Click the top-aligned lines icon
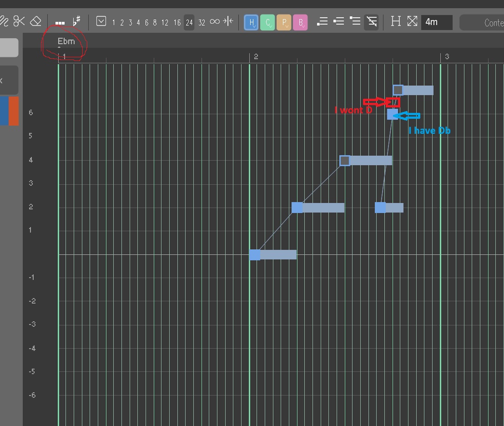The height and width of the screenshot is (426, 504). (x=355, y=21)
